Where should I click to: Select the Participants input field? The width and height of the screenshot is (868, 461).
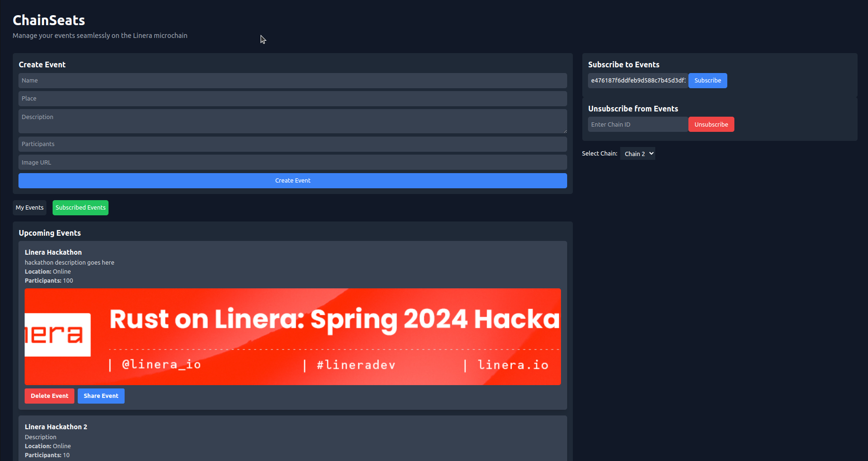pyautogui.click(x=293, y=144)
